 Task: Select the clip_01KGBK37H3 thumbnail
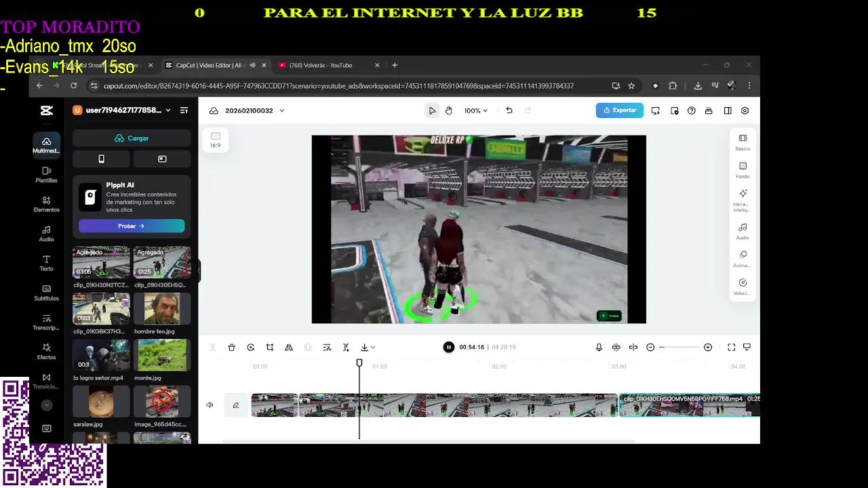click(101, 309)
